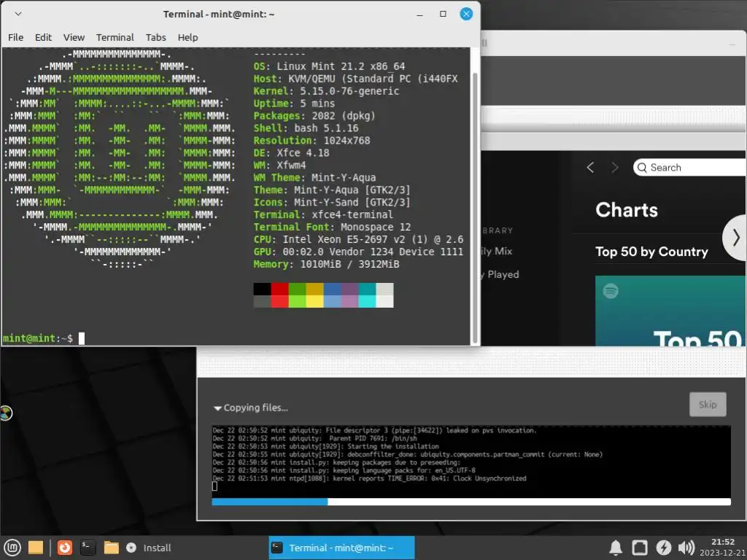Launch Firefox from the taskbar
This screenshot has width=747, height=560.
click(x=65, y=548)
